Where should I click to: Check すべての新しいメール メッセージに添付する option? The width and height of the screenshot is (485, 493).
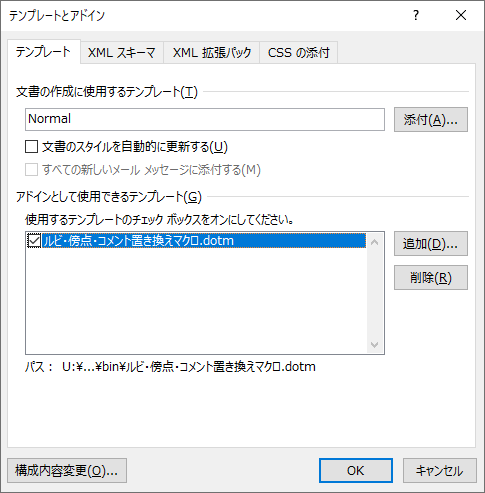coord(32,170)
